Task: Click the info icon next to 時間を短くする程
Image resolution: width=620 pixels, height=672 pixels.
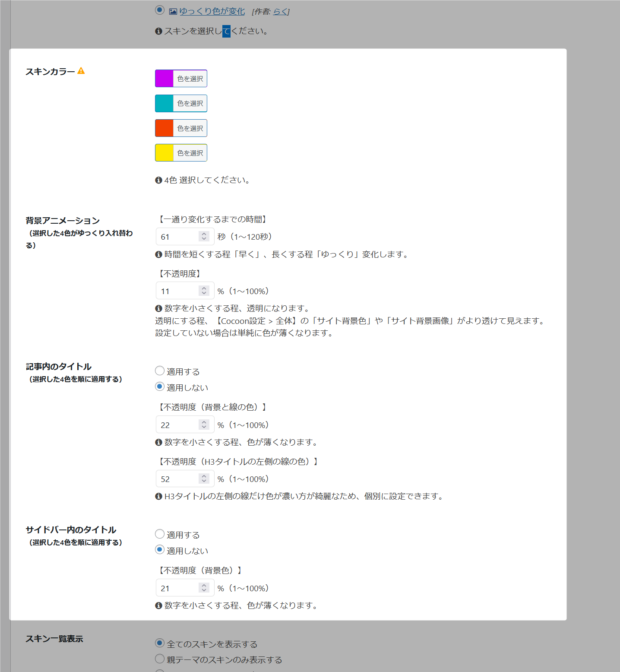Action: pos(158,254)
